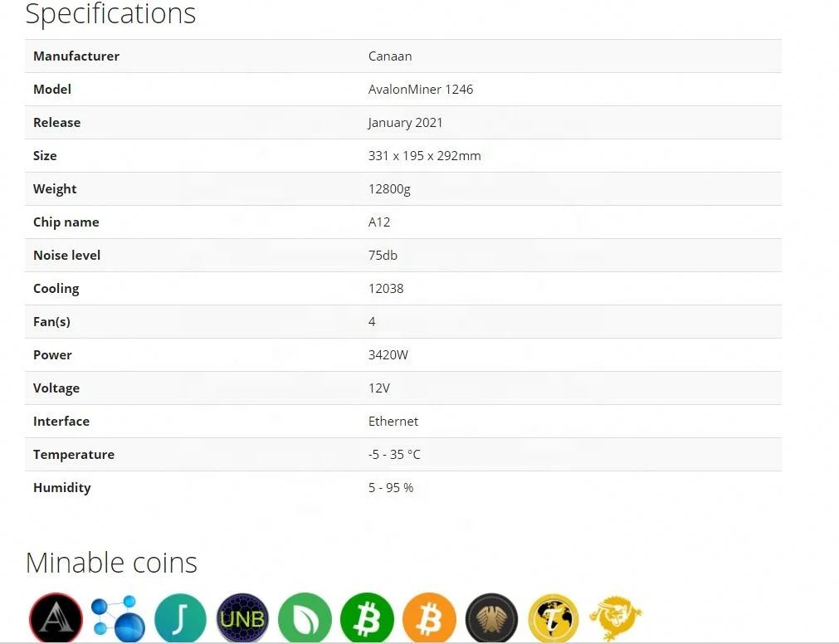
Task: Click the Specifications heading
Action: [x=110, y=14]
